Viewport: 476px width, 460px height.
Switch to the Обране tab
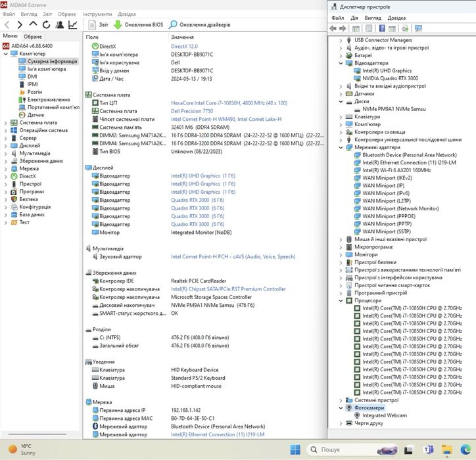pos(32,37)
